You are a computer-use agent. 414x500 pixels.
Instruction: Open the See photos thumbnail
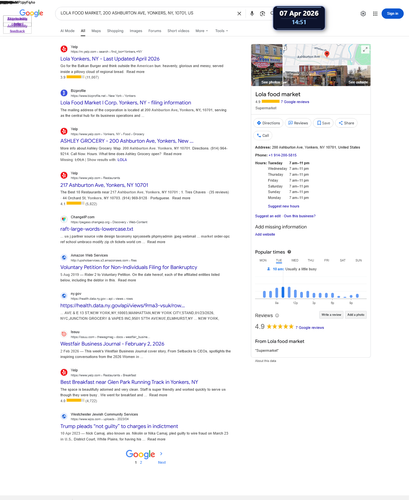pyautogui.click(x=267, y=65)
